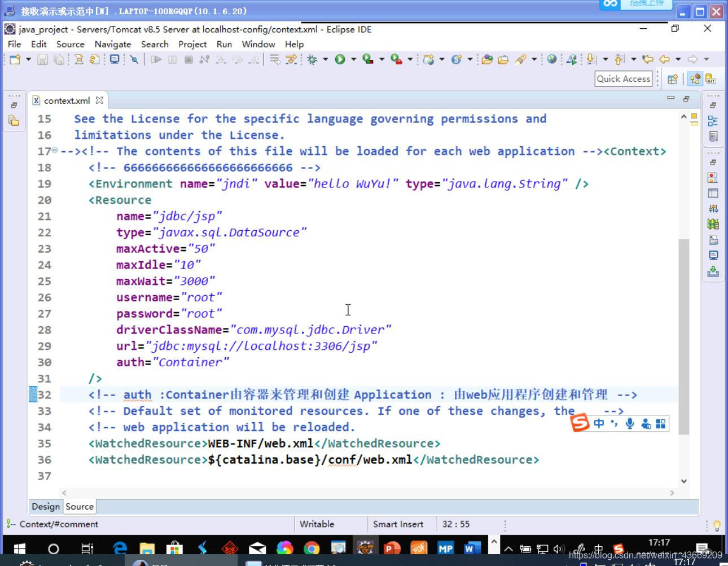The width and height of the screenshot is (728, 566).
Task: Click the tip of the day lightbulb icon
Action: coord(717,525)
